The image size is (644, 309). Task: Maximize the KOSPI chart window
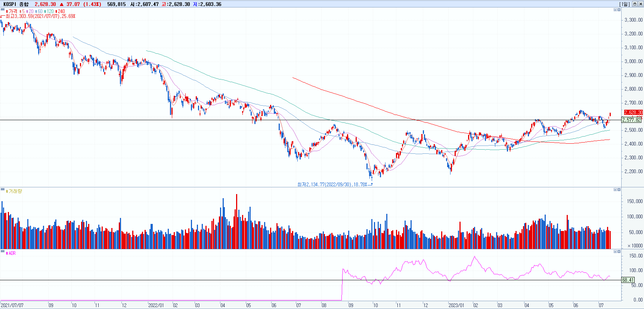click(635, 4)
